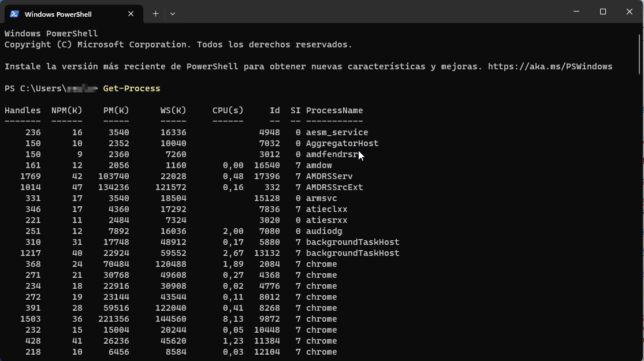Open a new terminal tab with the plus button
This screenshot has height=361, width=644.
(155, 13)
